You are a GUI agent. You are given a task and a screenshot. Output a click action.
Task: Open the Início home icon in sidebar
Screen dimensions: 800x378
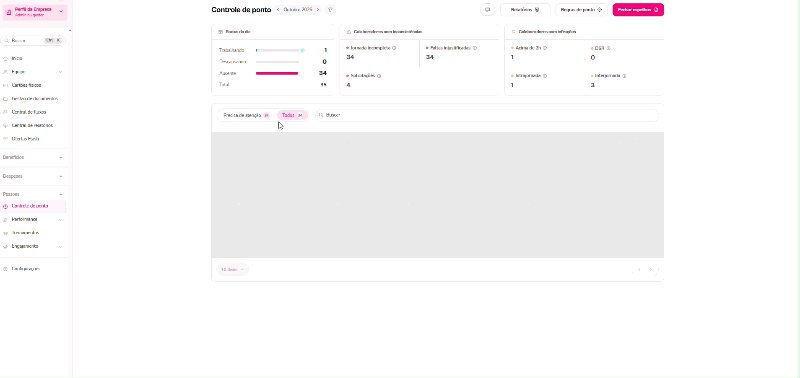(6, 59)
